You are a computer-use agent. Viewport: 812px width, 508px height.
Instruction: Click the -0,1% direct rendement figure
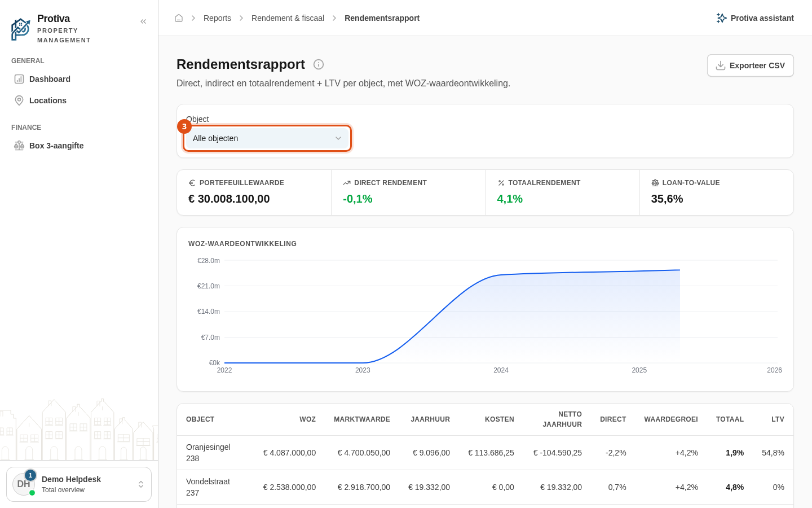[x=358, y=199]
